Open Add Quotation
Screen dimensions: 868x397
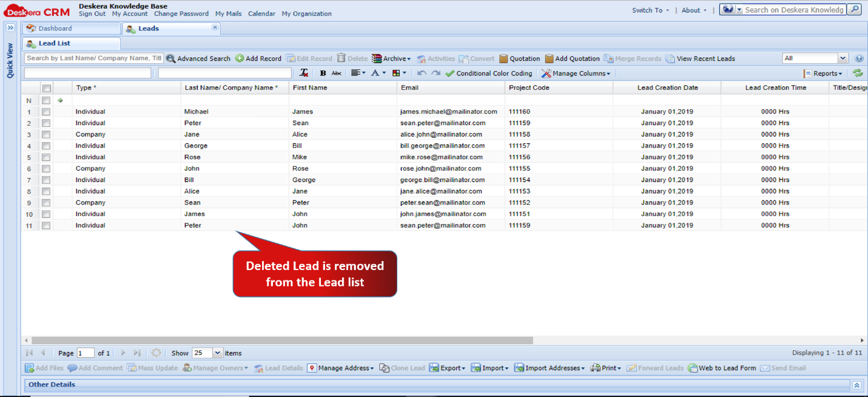click(577, 58)
